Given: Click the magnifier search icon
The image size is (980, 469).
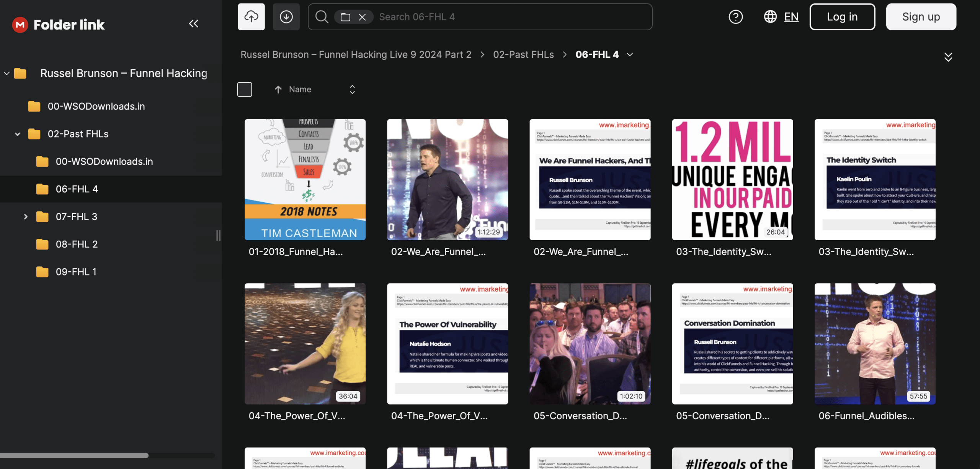Looking at the screenshot, I should pyautogui.click(x=322, y=17).
